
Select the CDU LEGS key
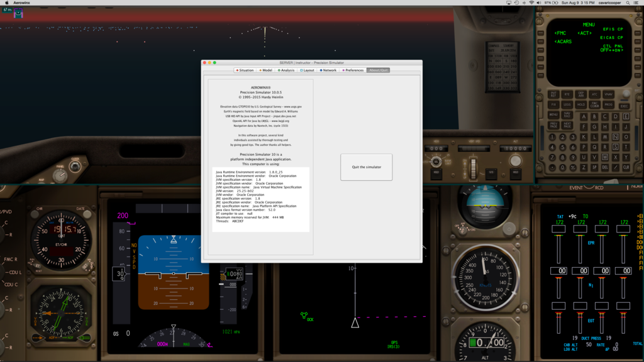click(x=567, y=104)
